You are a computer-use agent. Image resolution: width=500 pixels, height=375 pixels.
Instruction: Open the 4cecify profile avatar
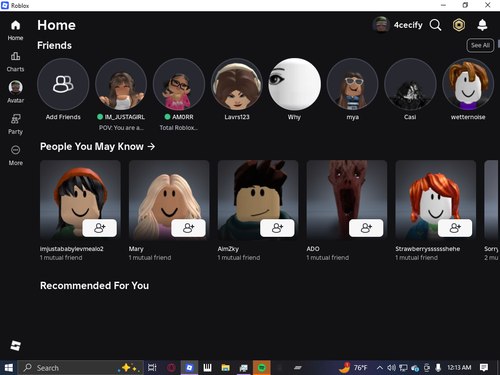point(381,25)
